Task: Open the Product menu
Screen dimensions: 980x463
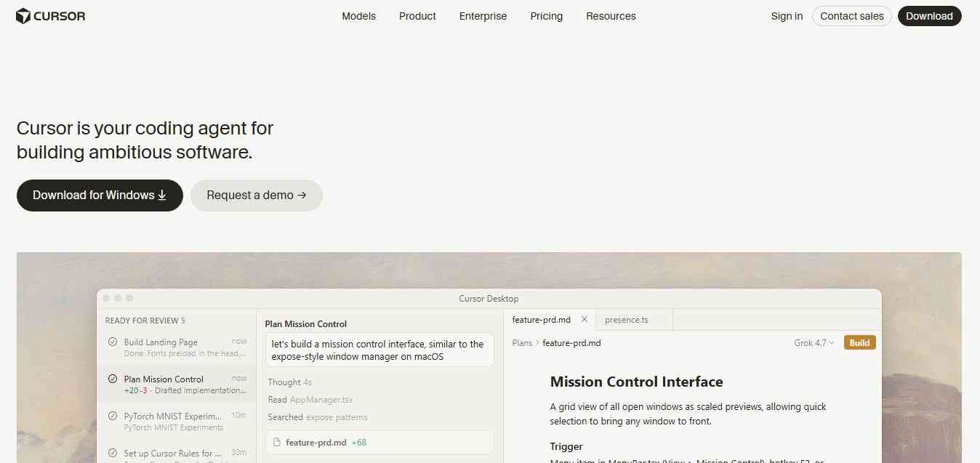Action: pos(417,16)
